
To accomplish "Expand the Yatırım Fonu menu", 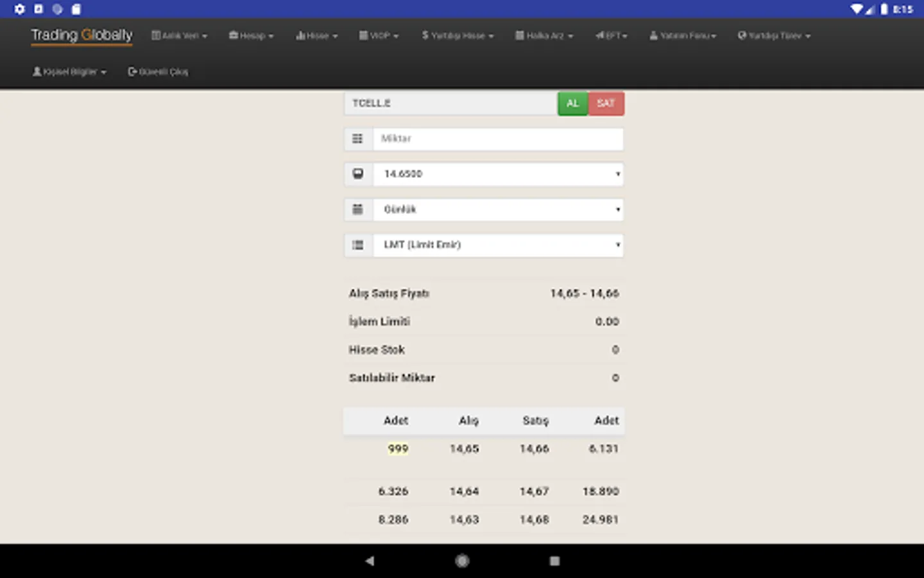I will 683,36.
